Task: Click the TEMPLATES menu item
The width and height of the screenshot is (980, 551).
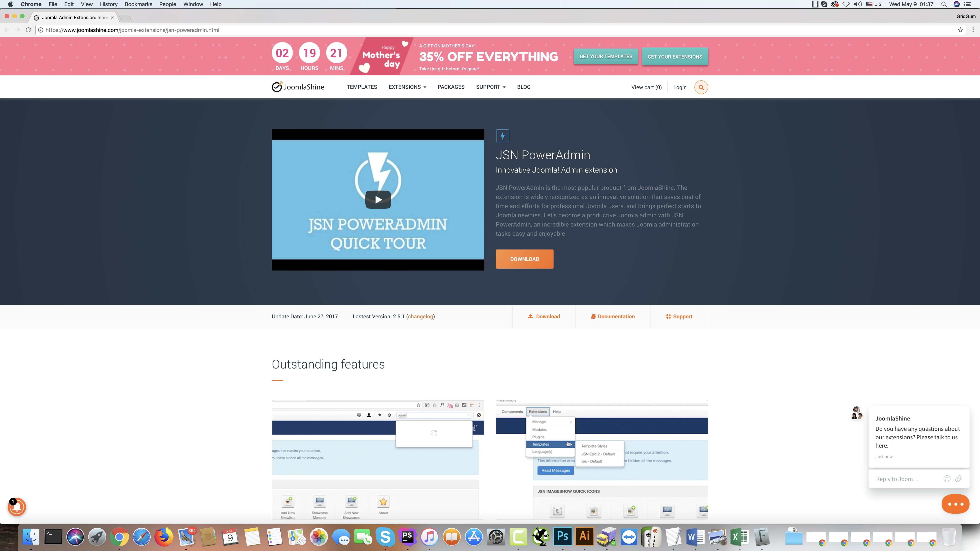Action: pyautogui.click(x=361, y=87)
